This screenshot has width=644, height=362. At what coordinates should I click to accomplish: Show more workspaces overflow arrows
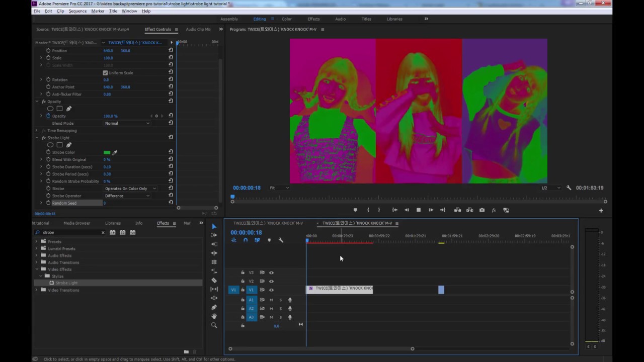426,19
